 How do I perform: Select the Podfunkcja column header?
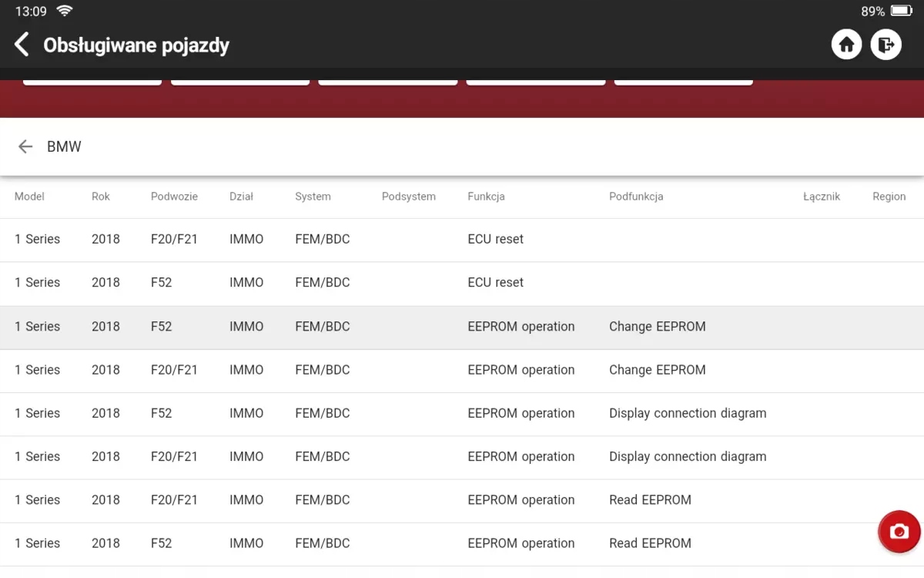tap(636, 197)
